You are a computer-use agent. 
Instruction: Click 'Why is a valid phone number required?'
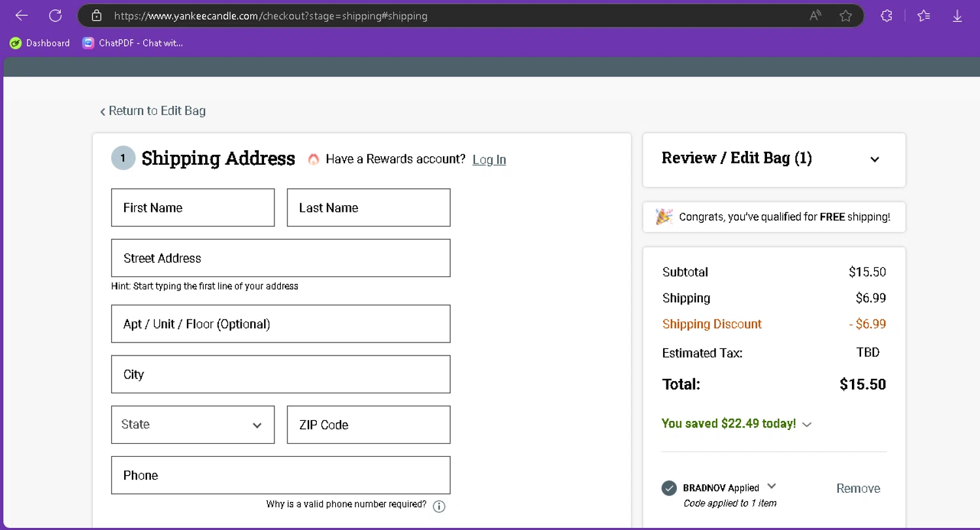pyautogui.click(x=346, y=505)
